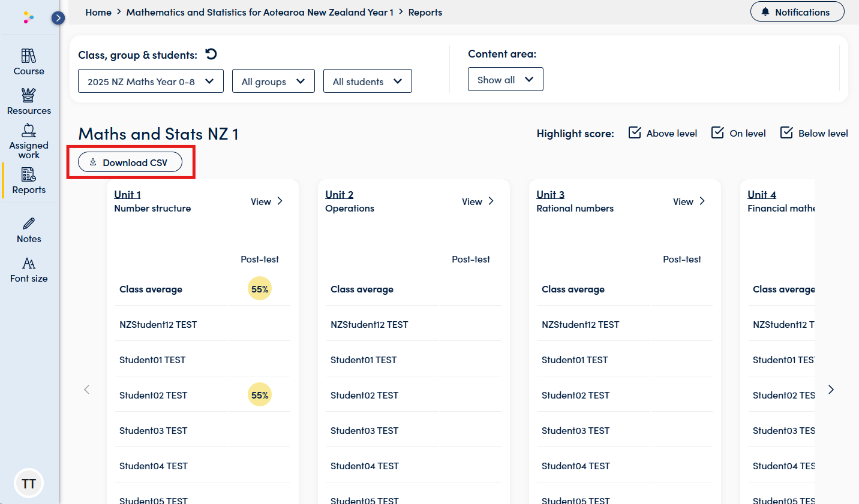Collapse the sidebar with the arrow button
The image size is (859, 504).
58,18
